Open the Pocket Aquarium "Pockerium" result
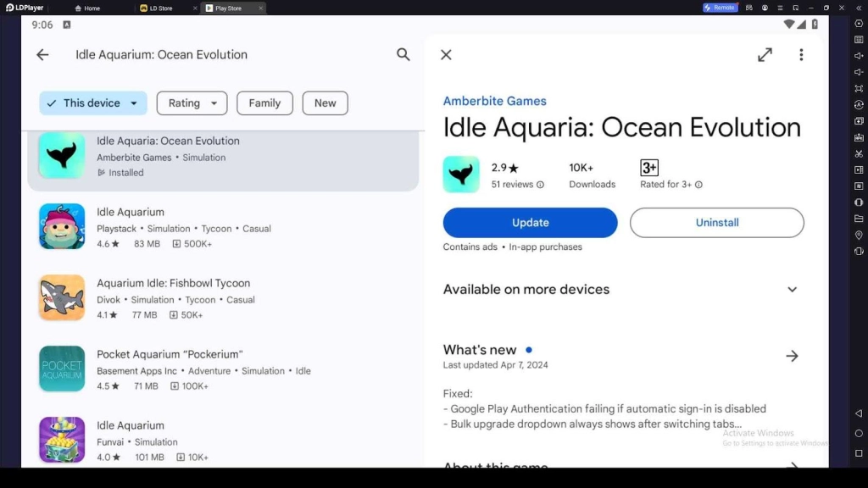The height and width of the screenshot is (488, 868). pos(223,369)
